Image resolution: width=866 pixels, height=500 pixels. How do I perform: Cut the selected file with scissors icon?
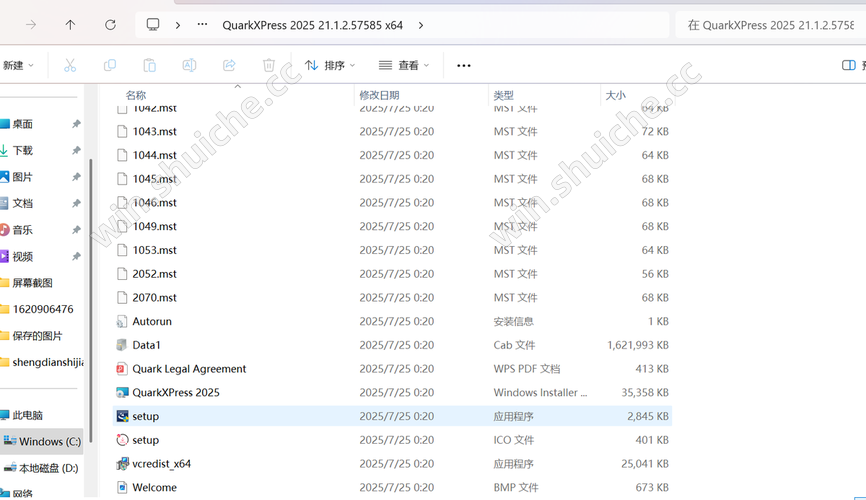70,65
